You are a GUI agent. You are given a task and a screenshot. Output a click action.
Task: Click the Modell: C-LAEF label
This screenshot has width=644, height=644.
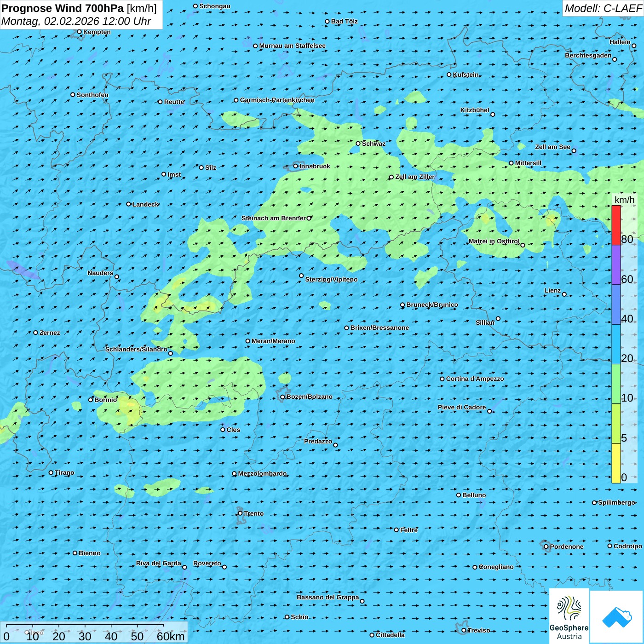coord(603,8)
